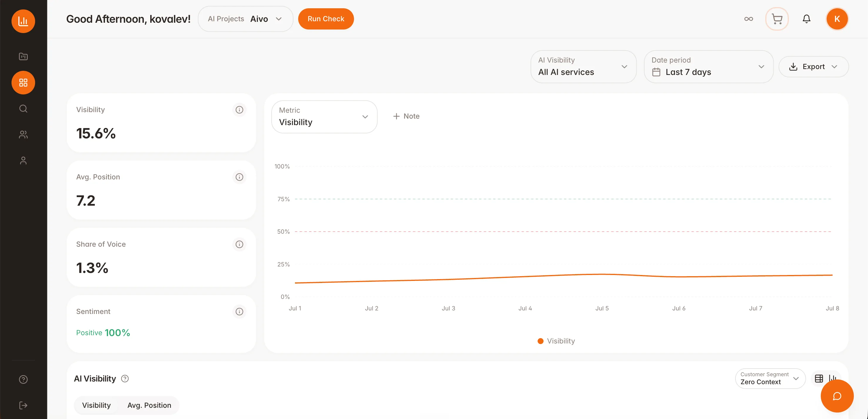Click the 1.3% share of voice value
The width and height of the screenshot is (868, 419).
click(x=92, y=268)
